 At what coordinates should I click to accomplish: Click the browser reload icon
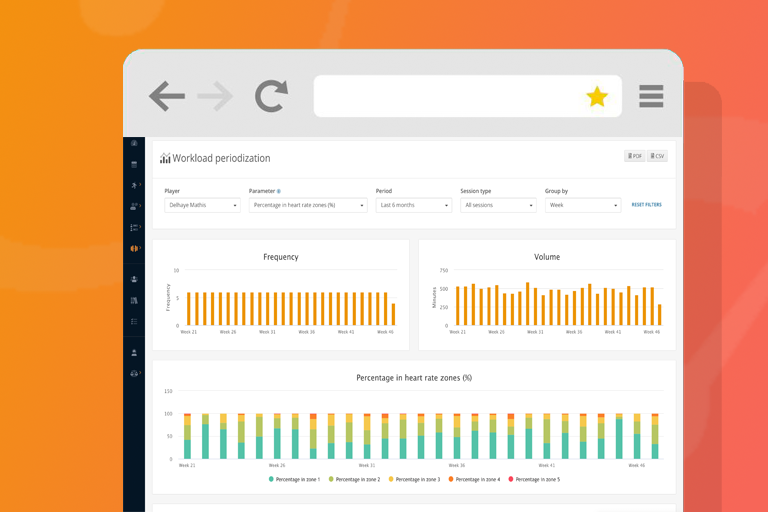(271, 96)
